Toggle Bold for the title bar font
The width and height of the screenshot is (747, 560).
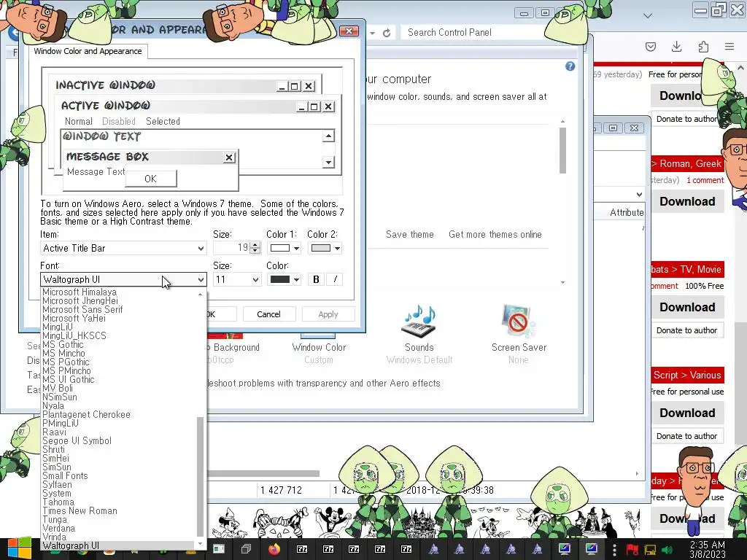click(316, 279)
